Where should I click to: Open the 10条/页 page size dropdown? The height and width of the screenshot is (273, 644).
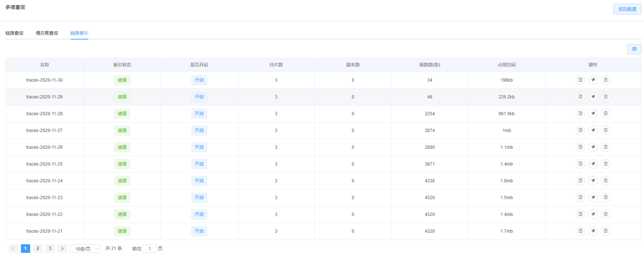click(x=85, y=249)
